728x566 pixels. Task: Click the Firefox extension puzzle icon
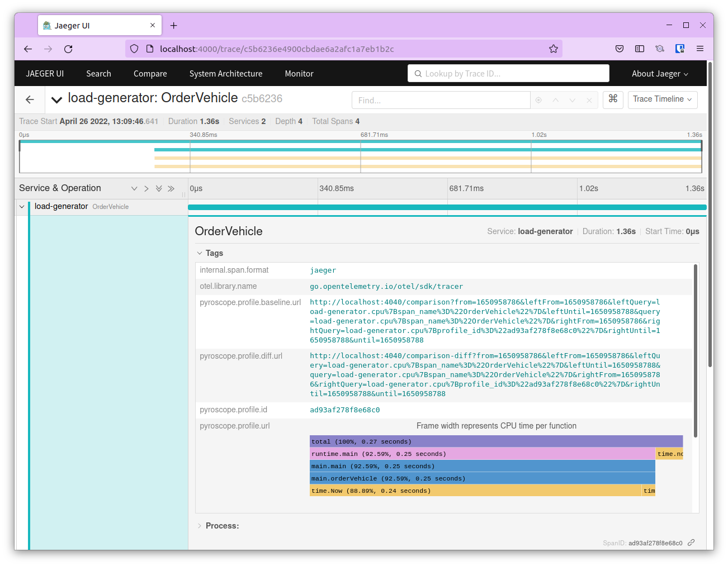(660, 49)
